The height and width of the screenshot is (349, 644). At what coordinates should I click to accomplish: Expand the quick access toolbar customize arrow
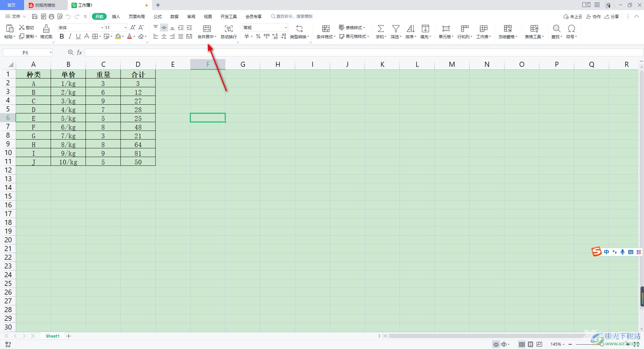(x=85, y=16)
